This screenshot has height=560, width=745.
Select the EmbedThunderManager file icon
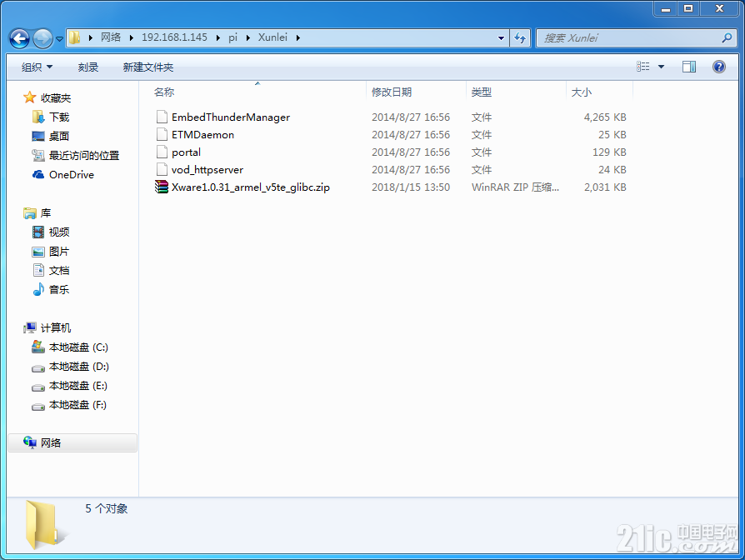162,117
